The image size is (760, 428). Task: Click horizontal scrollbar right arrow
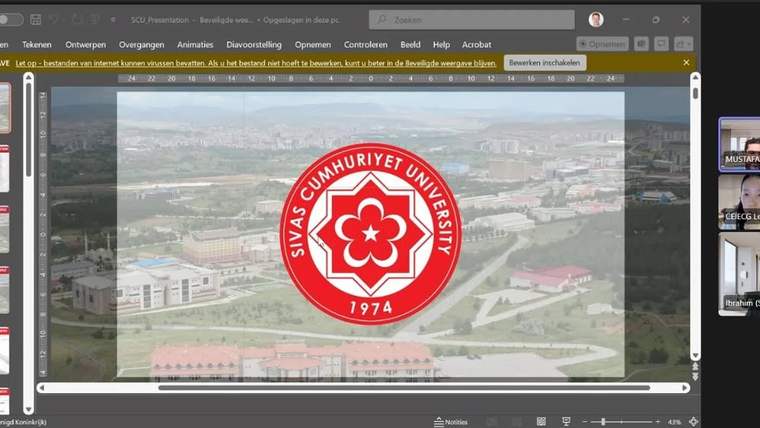pos(685,388)
